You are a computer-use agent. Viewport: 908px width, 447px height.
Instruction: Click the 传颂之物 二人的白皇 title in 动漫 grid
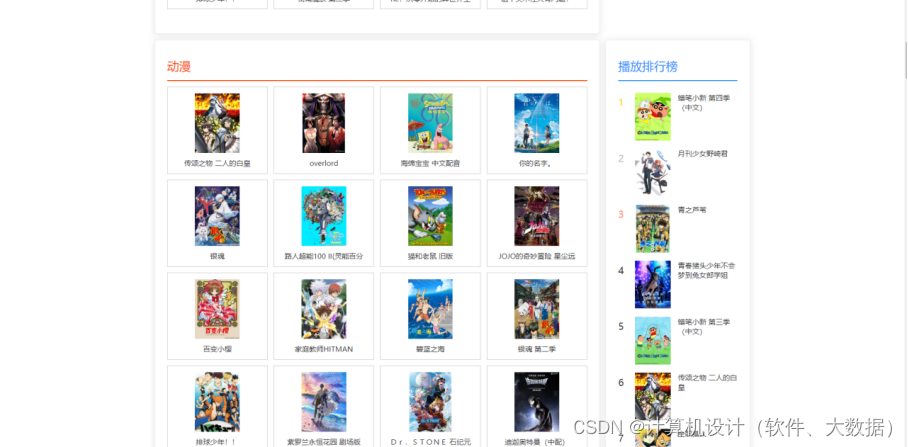[x=217, y=163]
